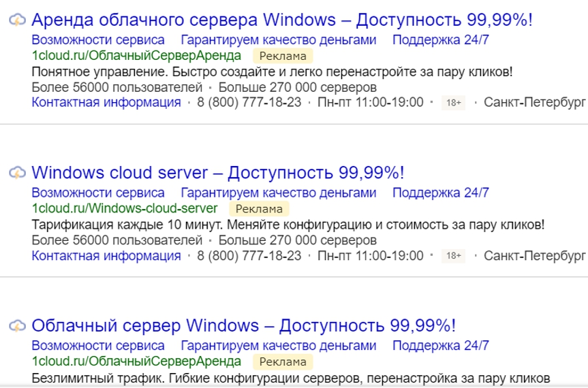Open 'Гарантируем качество деньгами' under 'Windows cloud server'
The image size is (588, 388).
click(278, 193)
